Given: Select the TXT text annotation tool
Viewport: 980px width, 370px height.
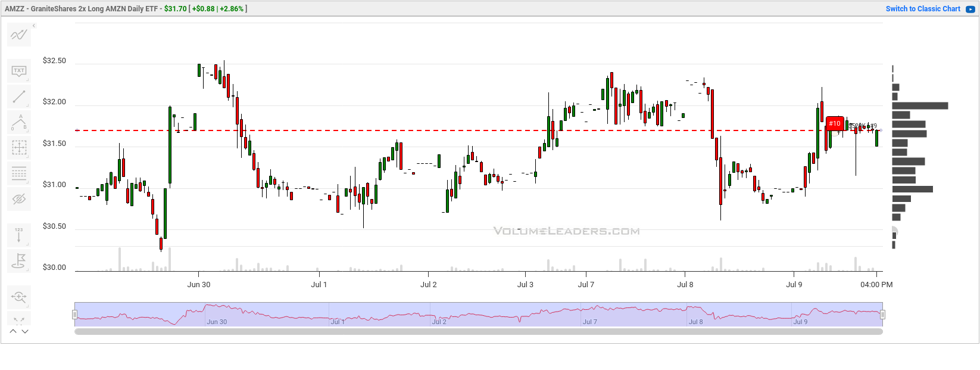Looking at the screenshot, I should point(19,71).
